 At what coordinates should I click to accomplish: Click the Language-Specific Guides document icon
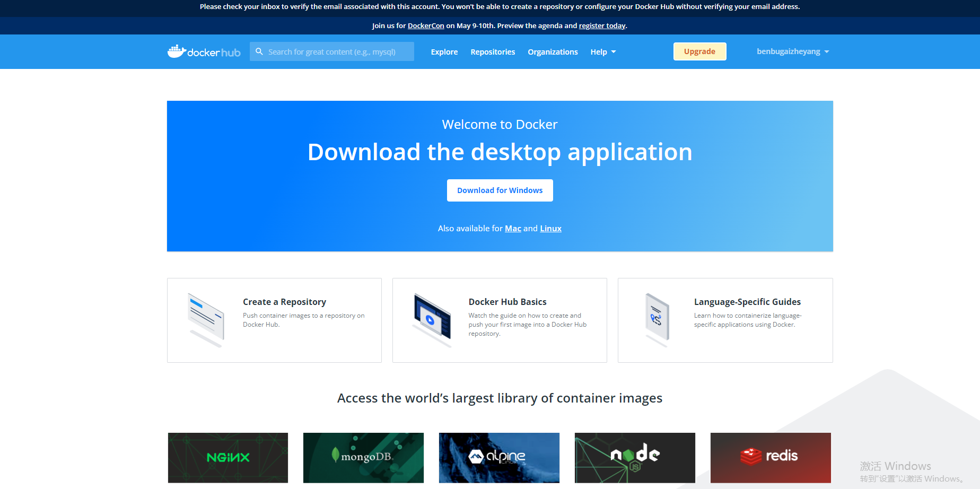pyautogui.click(x=657, y=320)
